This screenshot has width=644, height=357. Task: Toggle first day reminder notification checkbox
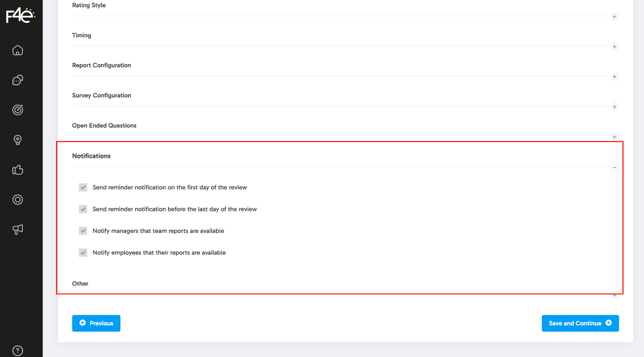tap(83, 187)
